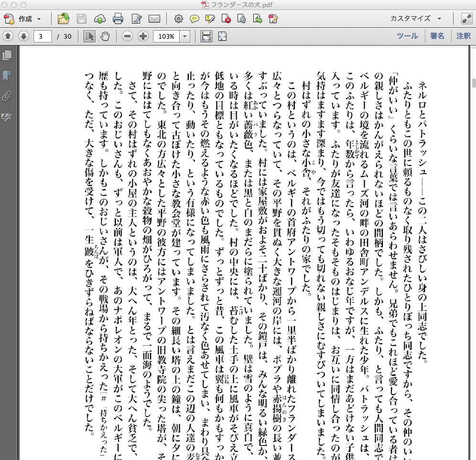Click the sign document red pen icon

tap(273, 19)
